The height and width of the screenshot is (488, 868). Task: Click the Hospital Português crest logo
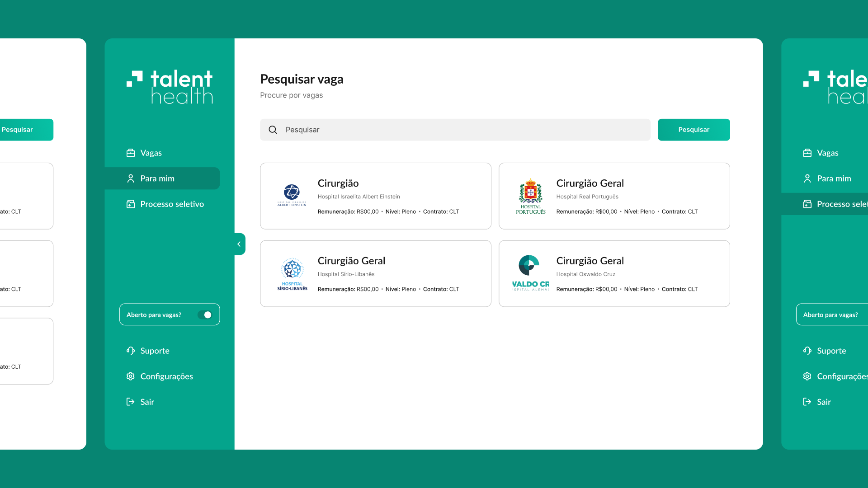click(x=531, y=196)
